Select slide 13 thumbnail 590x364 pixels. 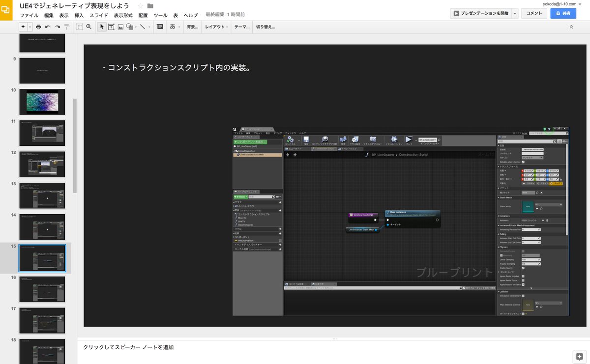(42, 196)
